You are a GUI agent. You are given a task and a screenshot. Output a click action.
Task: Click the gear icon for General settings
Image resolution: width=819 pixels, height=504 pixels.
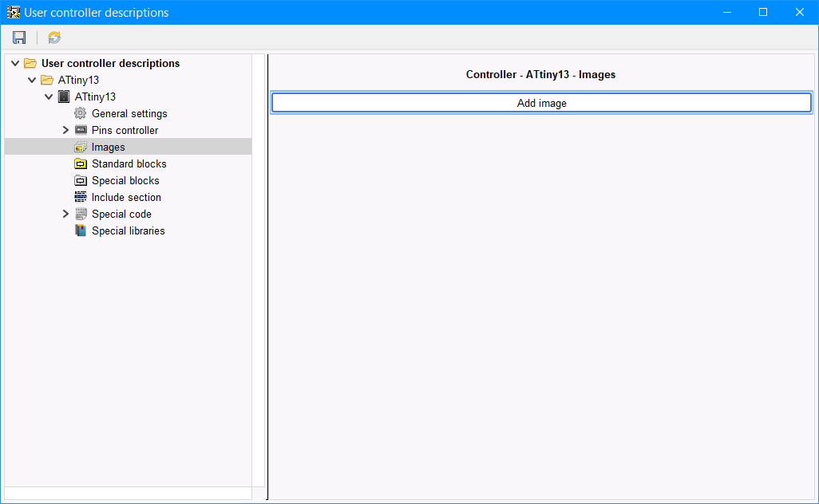tap(80, 113)
